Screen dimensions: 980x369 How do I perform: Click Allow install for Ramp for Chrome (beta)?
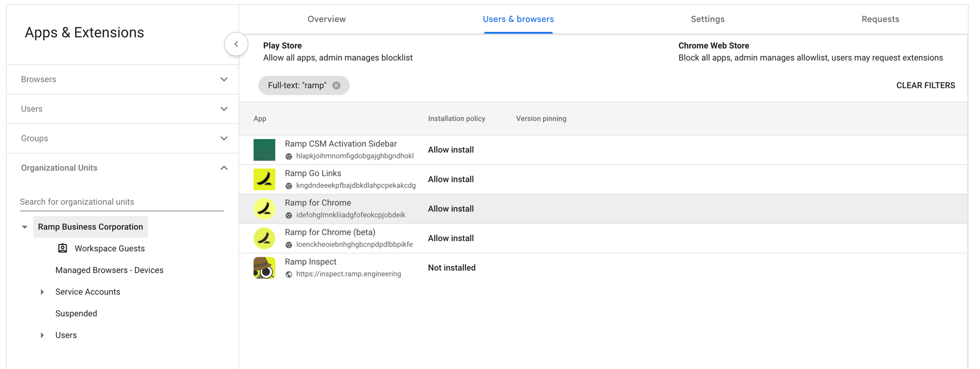[451, 238]
